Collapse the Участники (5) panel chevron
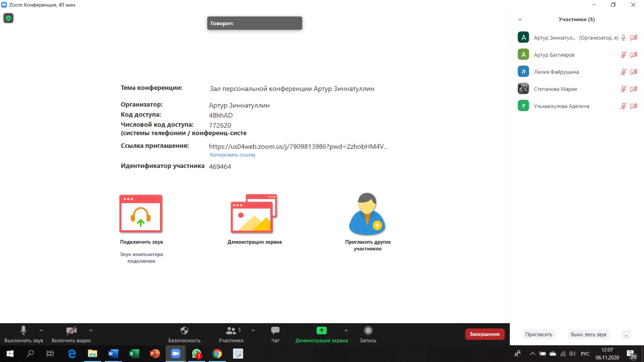This screenshot has height=362, width=644. click(520, 20)
